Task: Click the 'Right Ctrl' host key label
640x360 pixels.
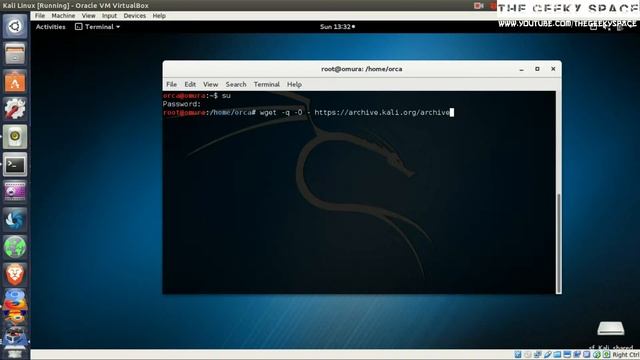Action: pyautogui.click(x=626, y=355)
